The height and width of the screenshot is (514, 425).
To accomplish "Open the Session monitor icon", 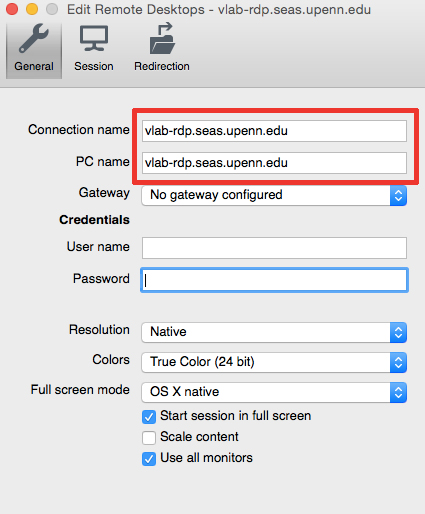I will point(94,38).
